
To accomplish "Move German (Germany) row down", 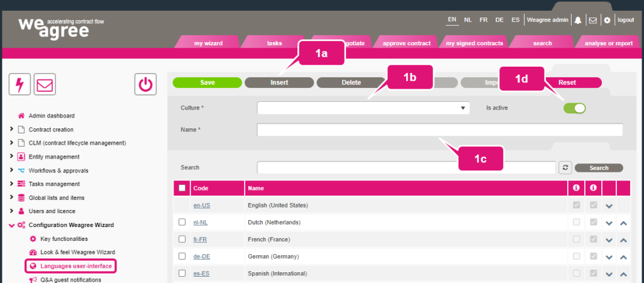I will (x=609, y=257).
